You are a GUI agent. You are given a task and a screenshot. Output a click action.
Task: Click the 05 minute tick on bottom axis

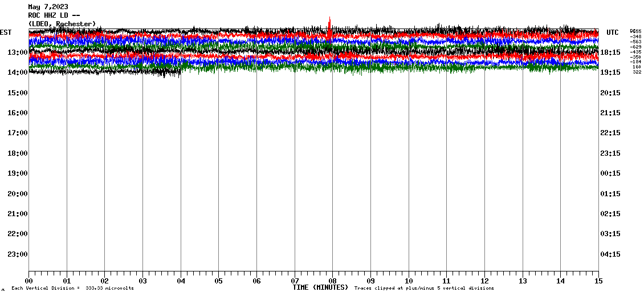(218, 281)
